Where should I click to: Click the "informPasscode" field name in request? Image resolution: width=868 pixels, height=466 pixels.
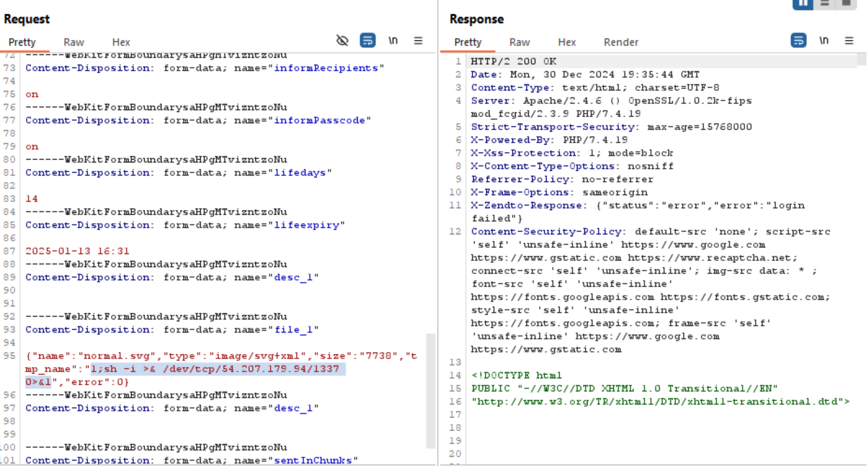320,120
